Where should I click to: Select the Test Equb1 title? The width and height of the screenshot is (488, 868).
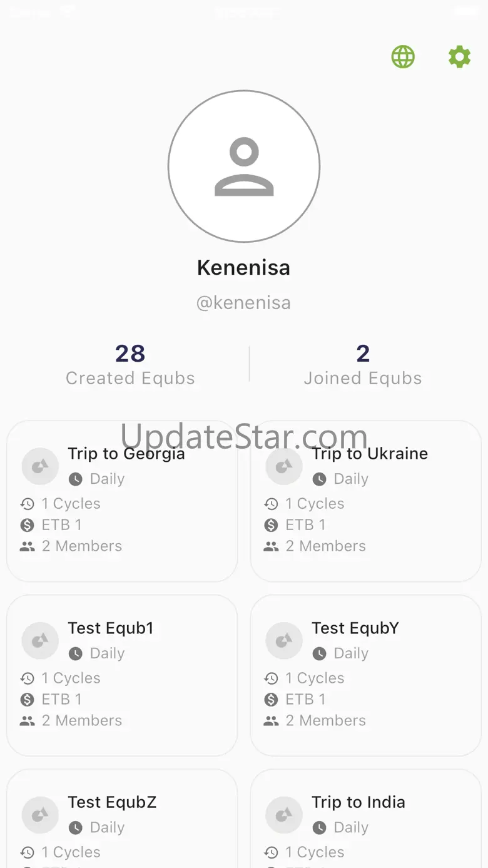pyautogui.click(x=111, y=628)
